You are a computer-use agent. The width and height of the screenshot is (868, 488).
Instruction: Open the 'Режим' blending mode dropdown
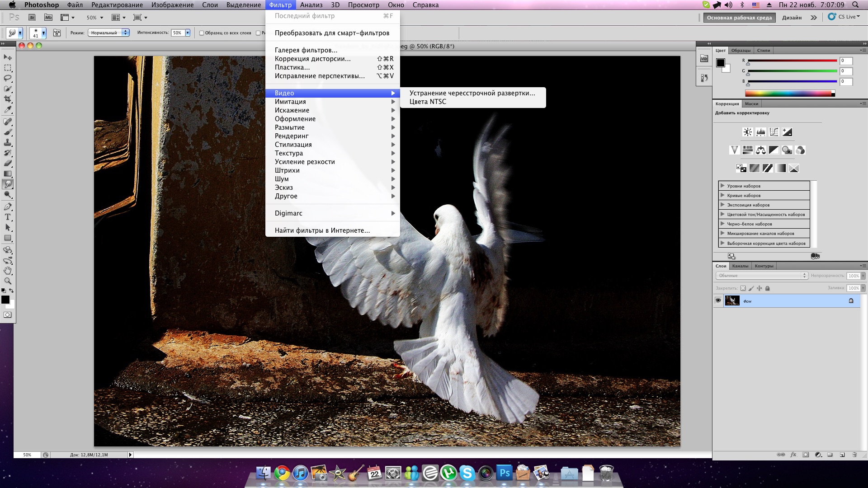pyautogui.click(x=108, y=33)
